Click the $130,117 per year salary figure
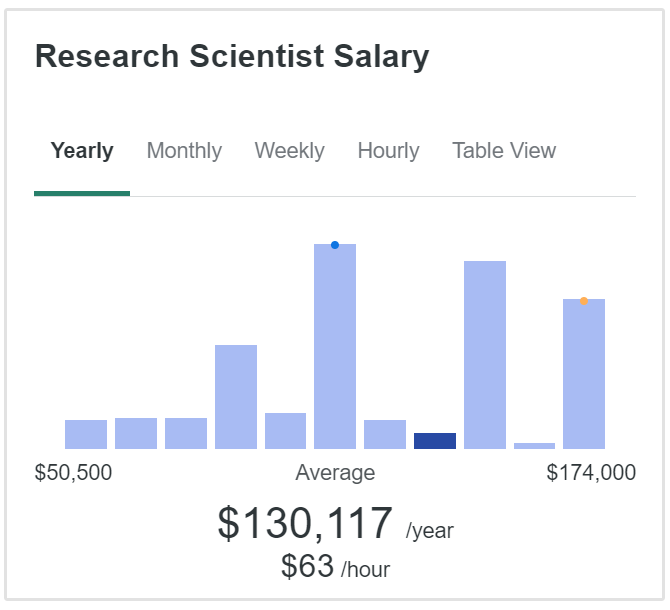Screen dimensions: 670x610 305,524
